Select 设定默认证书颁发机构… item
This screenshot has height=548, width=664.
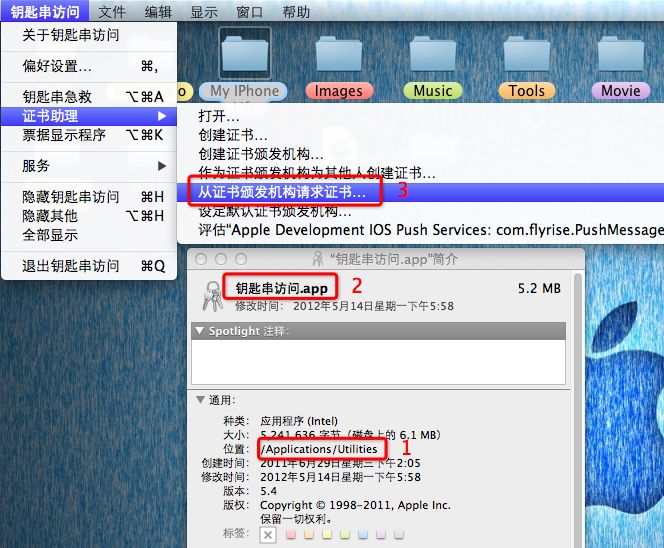[420, 211]
